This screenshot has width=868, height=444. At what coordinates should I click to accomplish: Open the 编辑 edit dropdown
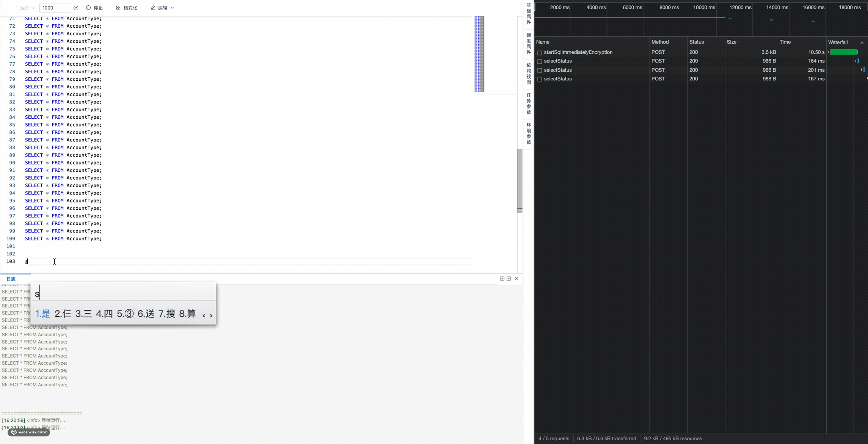(162, 8)
